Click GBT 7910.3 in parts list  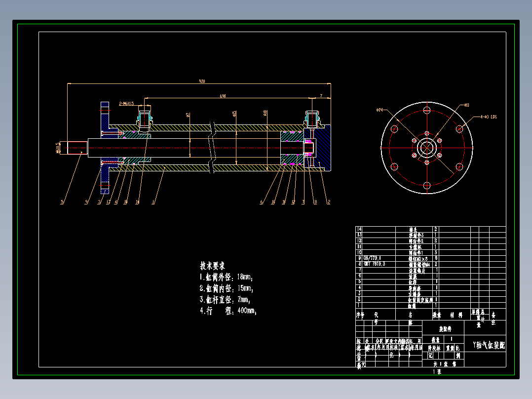point(374,264)
